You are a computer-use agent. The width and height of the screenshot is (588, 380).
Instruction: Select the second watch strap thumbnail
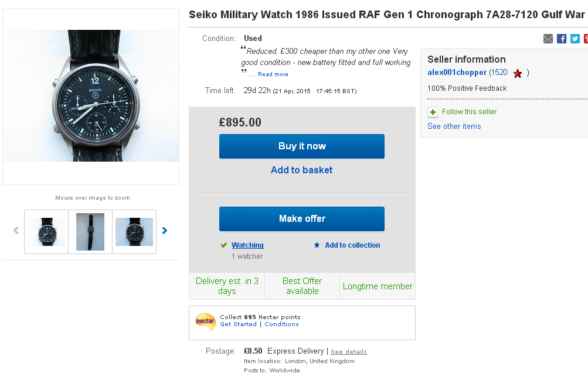(90, 232)
